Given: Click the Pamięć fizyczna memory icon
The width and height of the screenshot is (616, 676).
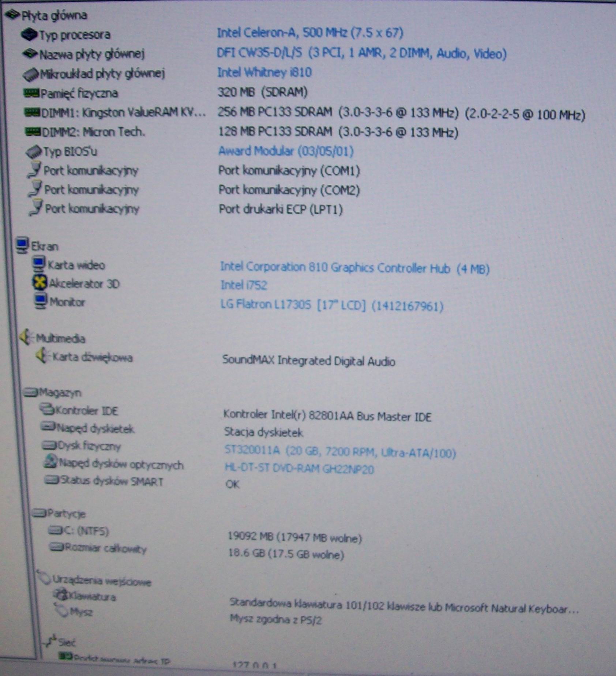Looking at the screenshot, I should pyautogui.click(x=31, y=93).
